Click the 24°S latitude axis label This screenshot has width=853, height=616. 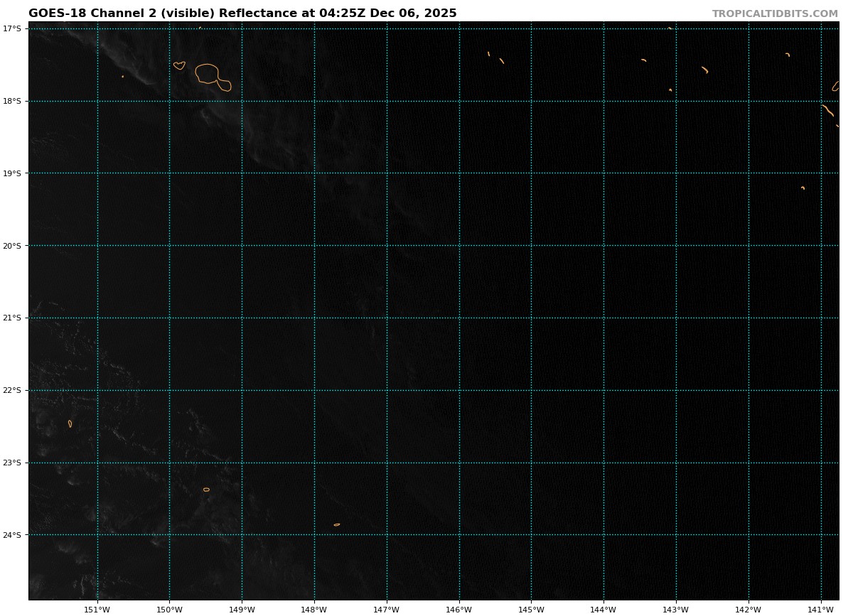(12, 535)
